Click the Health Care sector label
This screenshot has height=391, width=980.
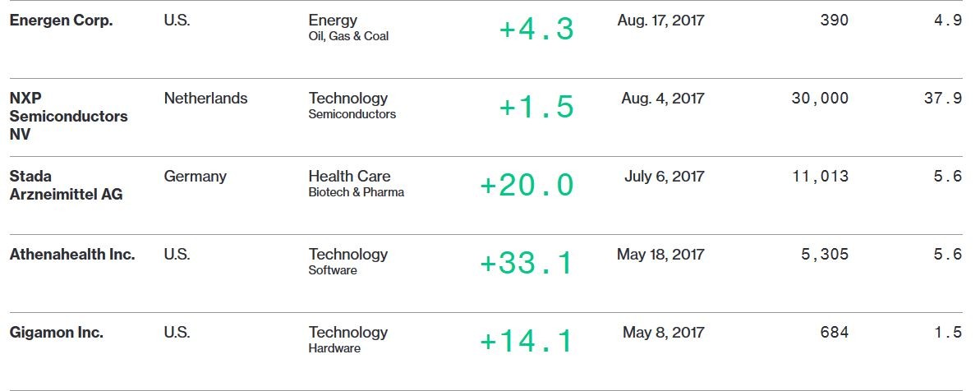[x=349, y=176]
